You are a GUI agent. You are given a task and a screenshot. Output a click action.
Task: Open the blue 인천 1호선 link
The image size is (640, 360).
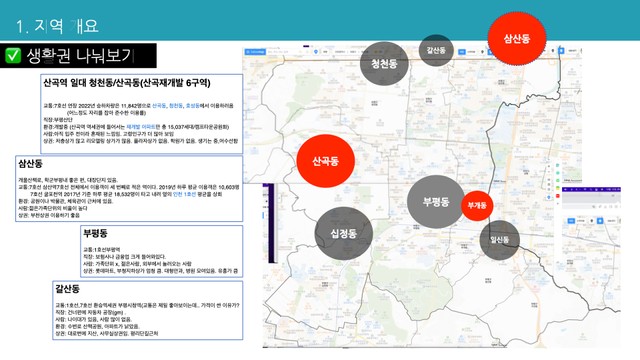(184, 194)
